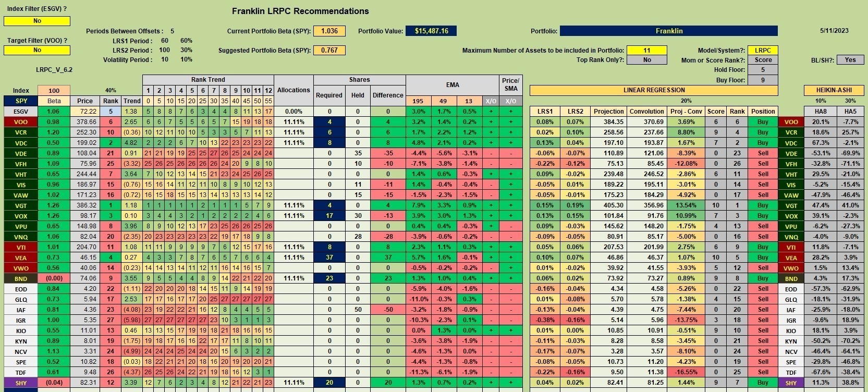Click the Projection column header

(608, 112)
